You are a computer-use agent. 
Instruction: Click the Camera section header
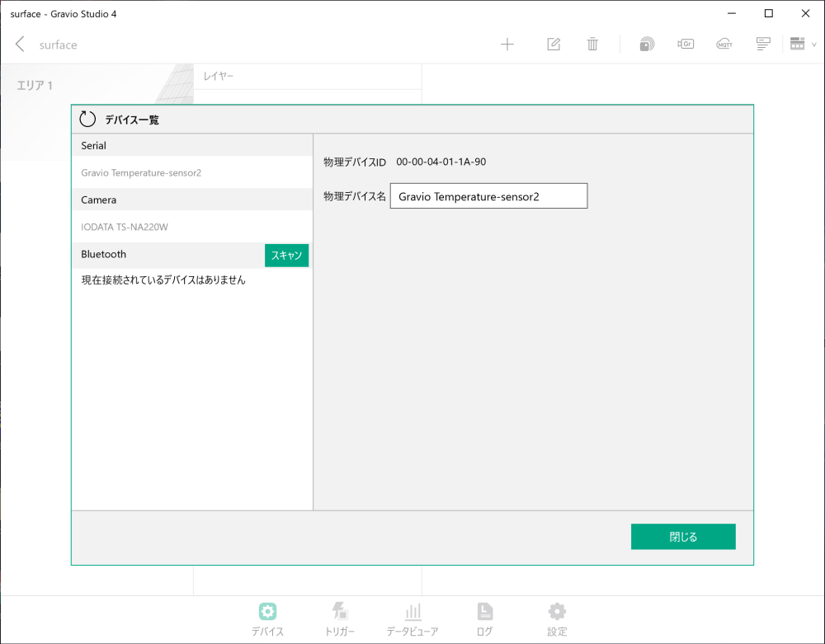[192, 200]
